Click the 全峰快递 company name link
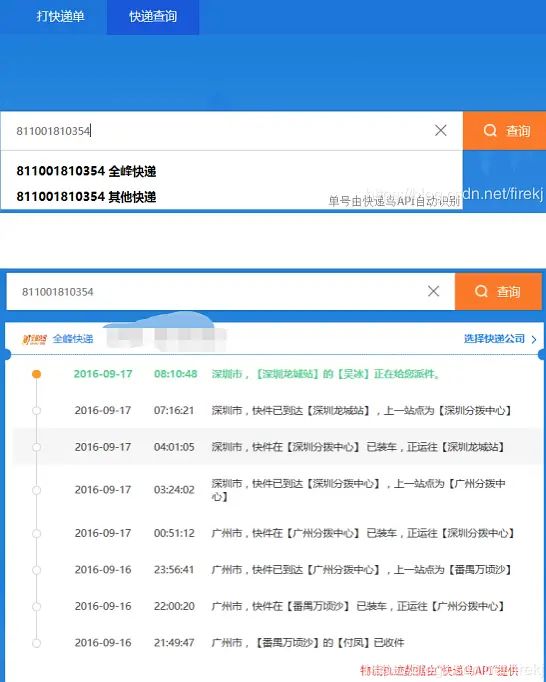The image size is (546, 682). [73, 339]
